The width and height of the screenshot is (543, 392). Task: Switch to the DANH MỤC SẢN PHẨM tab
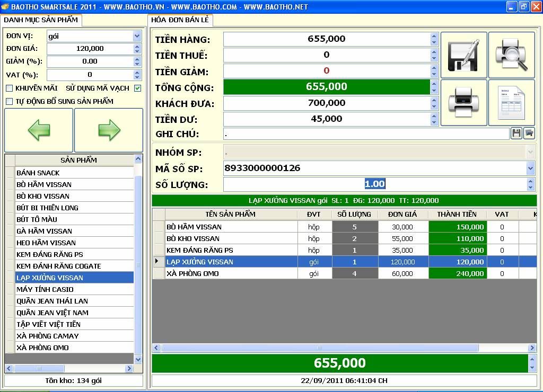tap(41, 20)
